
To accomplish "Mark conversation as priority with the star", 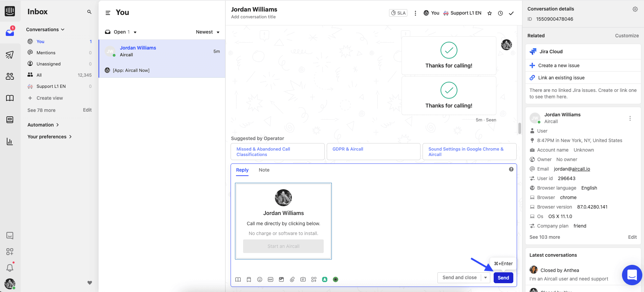I will [x=490, y=13].
